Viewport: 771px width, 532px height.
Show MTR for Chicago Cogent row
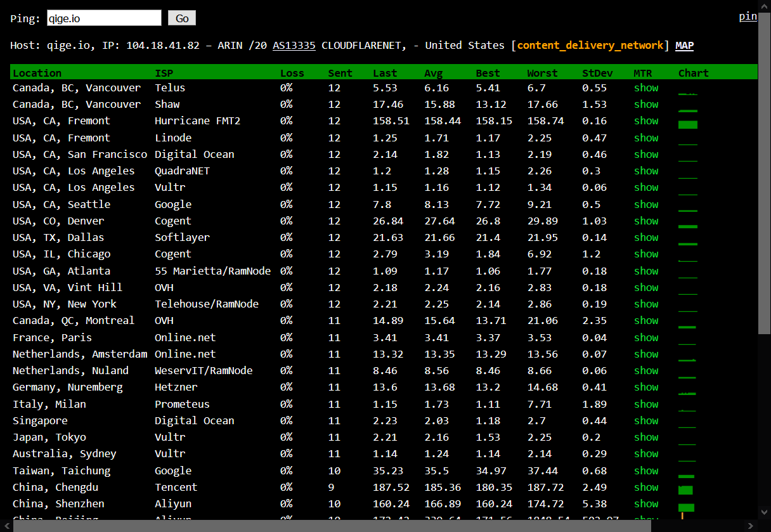[646, 254]
